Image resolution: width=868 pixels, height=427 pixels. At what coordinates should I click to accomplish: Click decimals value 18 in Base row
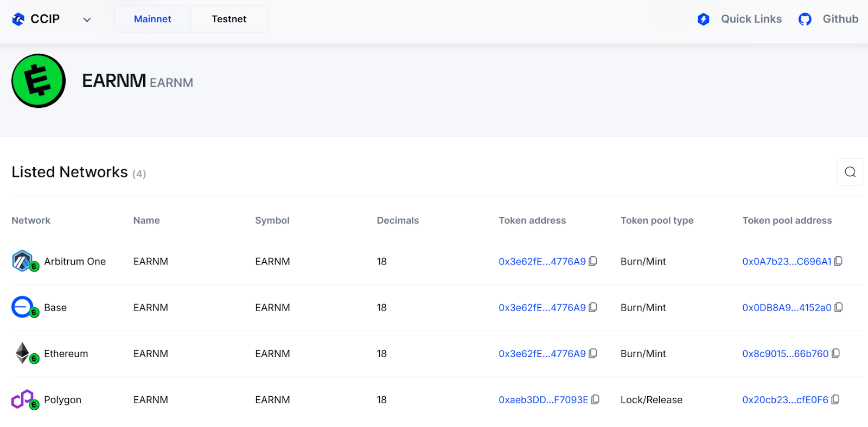point(382,307)
